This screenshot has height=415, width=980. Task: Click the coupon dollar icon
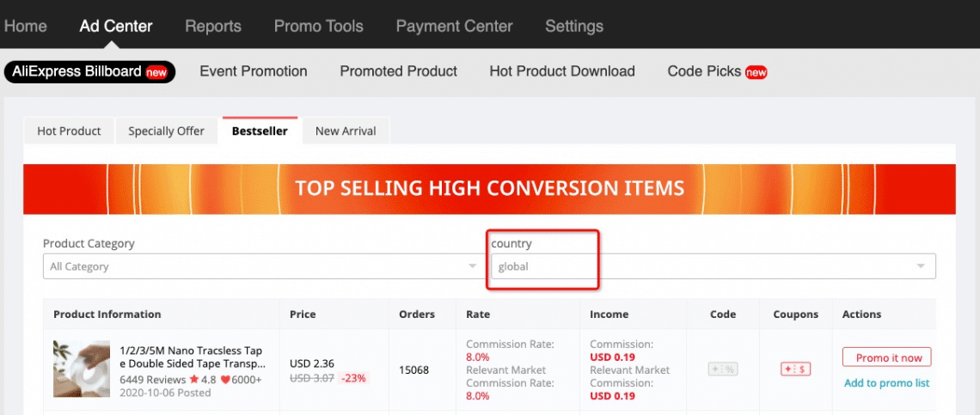tap(795, 369)
